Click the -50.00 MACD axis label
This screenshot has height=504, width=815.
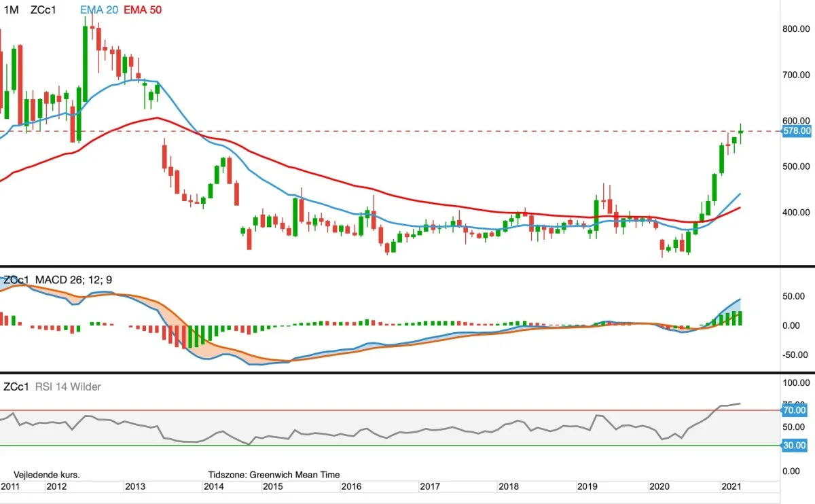click(796, 355)
